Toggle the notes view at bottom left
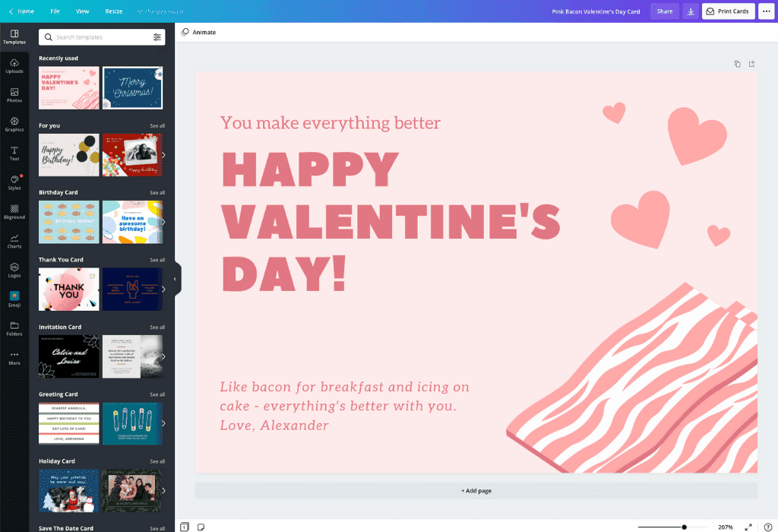This screenshot has width=778, height=532. [200, 525]
